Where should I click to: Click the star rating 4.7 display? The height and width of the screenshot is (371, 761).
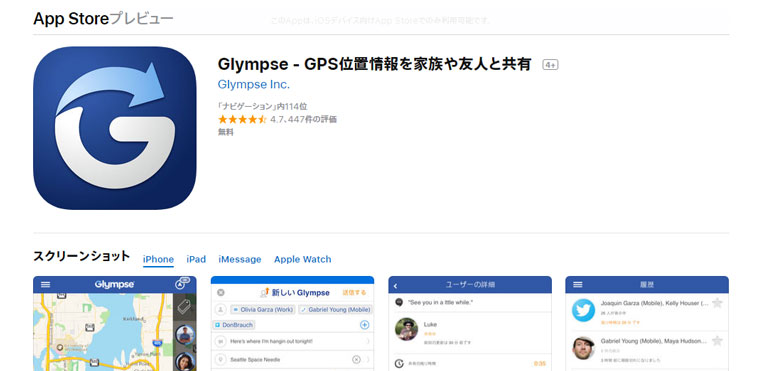pyautogui.click(x=277, y=119)
